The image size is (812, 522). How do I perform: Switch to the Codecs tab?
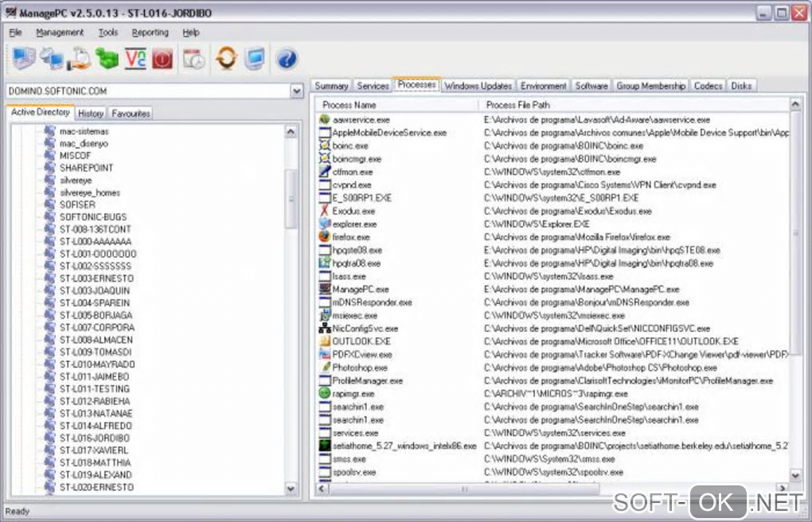tap(708, 86)
